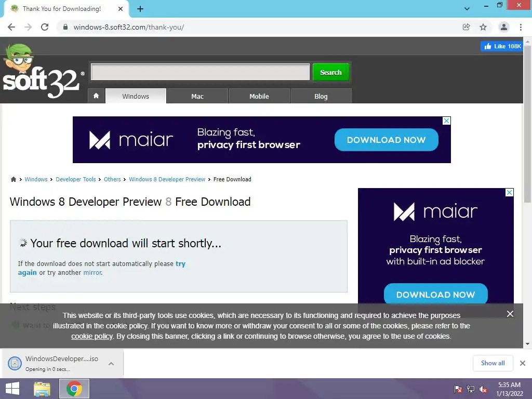
Task: Click the mirror download link
Action: [92, 272]
